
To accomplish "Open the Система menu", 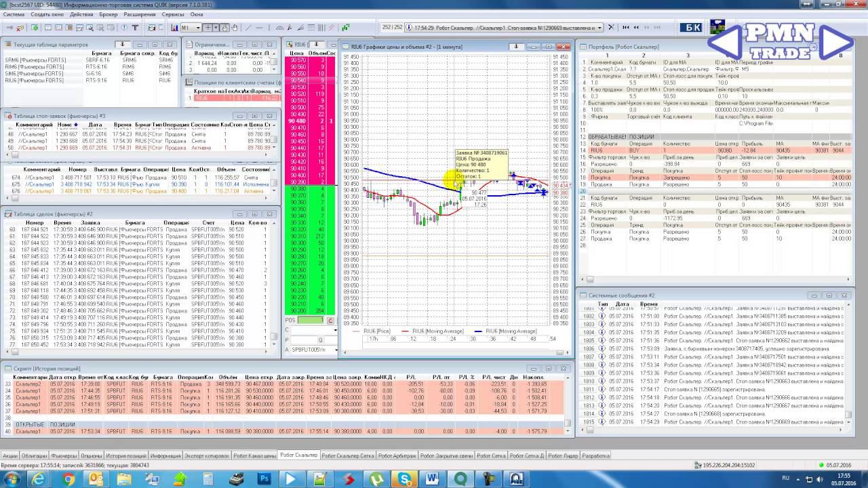I will coord(14,14).
